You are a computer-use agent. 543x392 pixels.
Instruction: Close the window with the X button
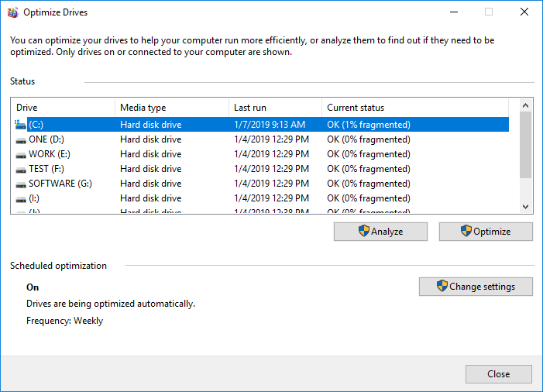tap(524, 12)
